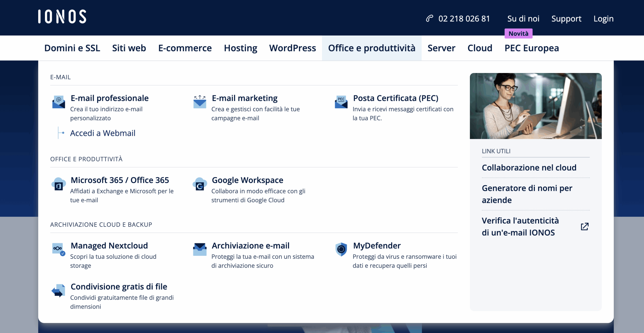Open the Login link in the header
Screen dimensions: 644x333
click(x=603, y=19)
